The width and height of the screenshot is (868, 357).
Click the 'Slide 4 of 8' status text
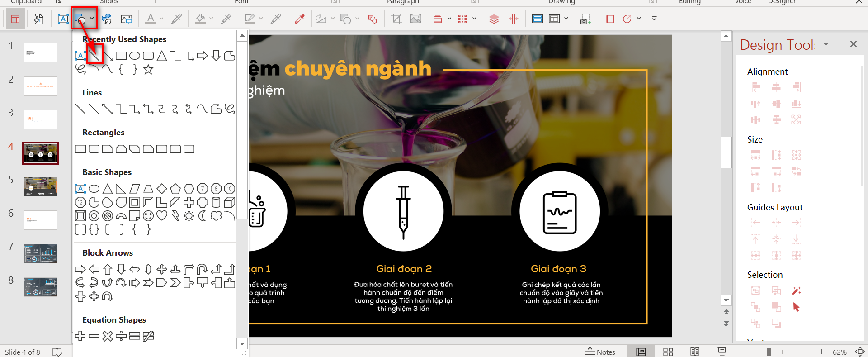[x=23, y=352]
